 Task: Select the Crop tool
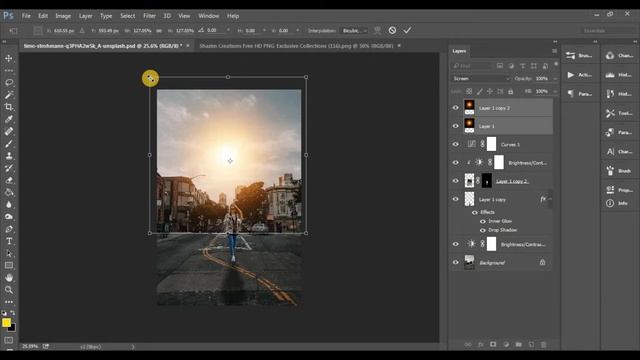tap(9, 107)
